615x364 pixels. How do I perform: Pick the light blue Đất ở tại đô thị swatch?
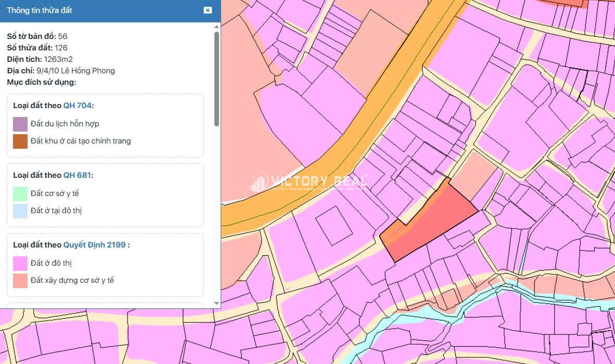click(x=20, y=211)
